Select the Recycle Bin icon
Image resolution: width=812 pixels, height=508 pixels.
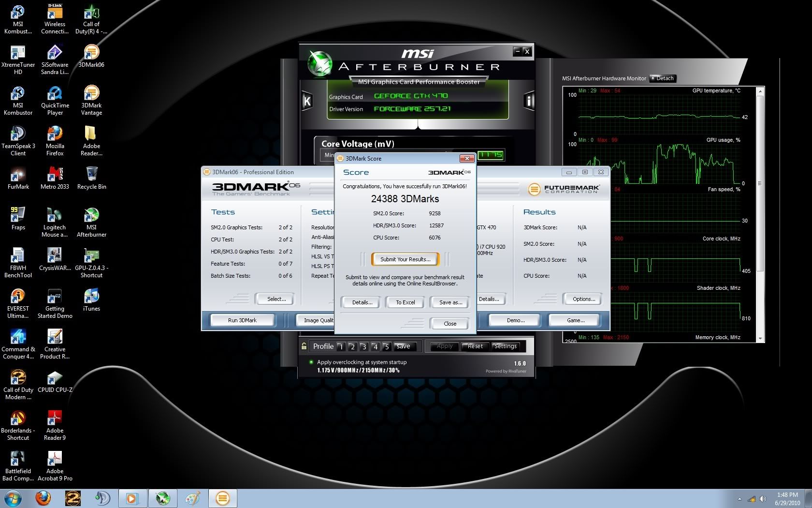click(x=91, y=178)
